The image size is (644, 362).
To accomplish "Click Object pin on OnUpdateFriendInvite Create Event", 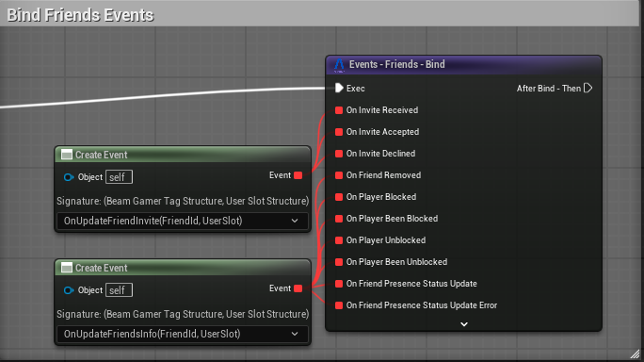I will (68, 177).
